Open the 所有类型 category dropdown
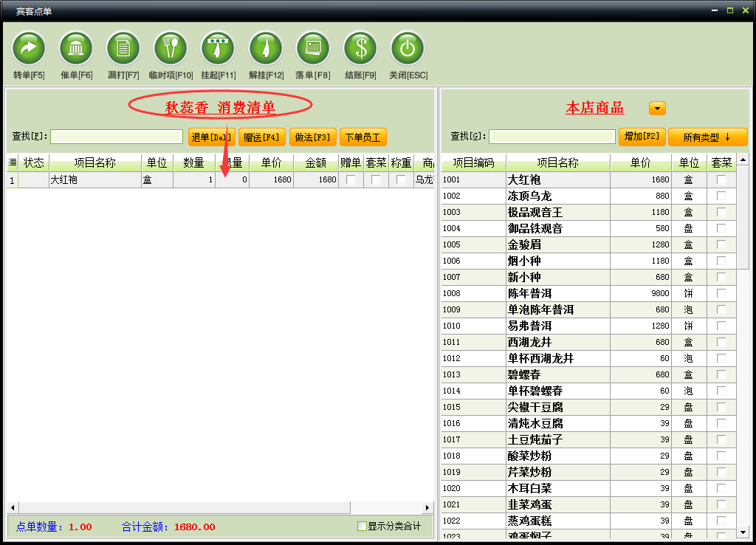 [707, 137]
